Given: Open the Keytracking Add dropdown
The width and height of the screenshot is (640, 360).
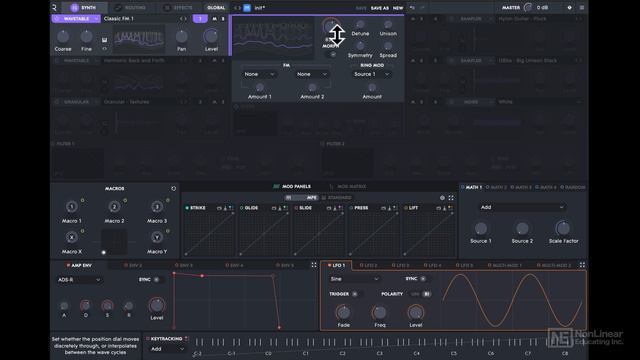Looking at the screenshot, I should (167, 349).
